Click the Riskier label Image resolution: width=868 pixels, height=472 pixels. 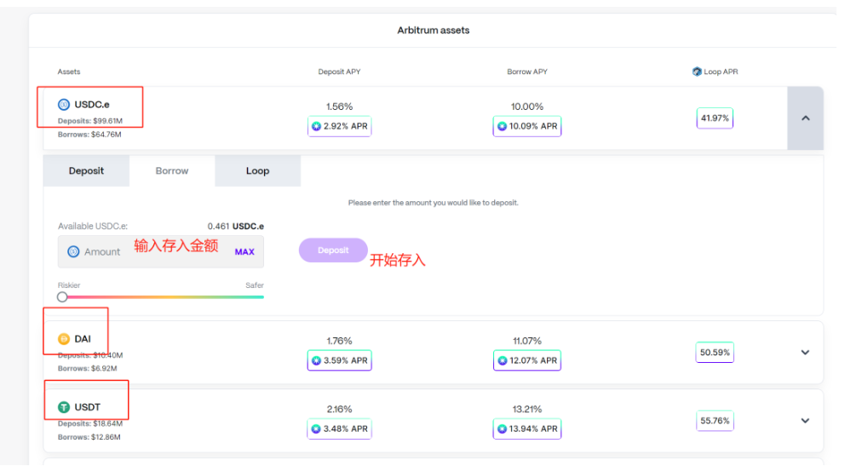[69, 285]
